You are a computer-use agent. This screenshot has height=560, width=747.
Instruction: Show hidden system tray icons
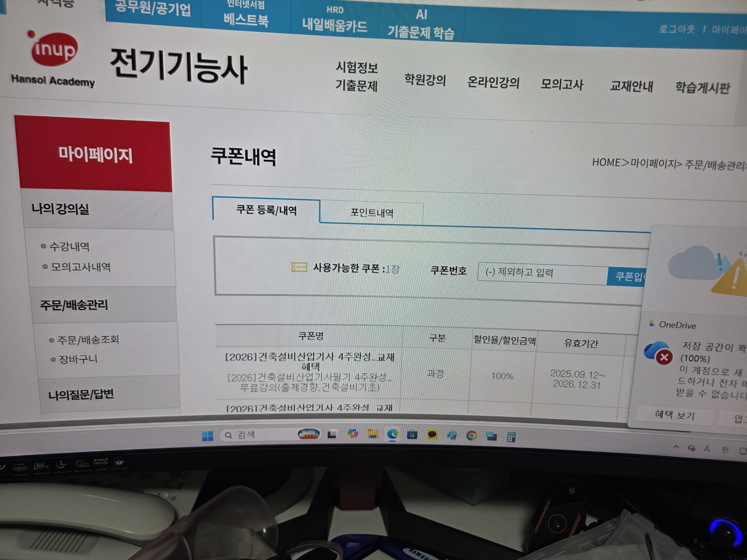676,447
